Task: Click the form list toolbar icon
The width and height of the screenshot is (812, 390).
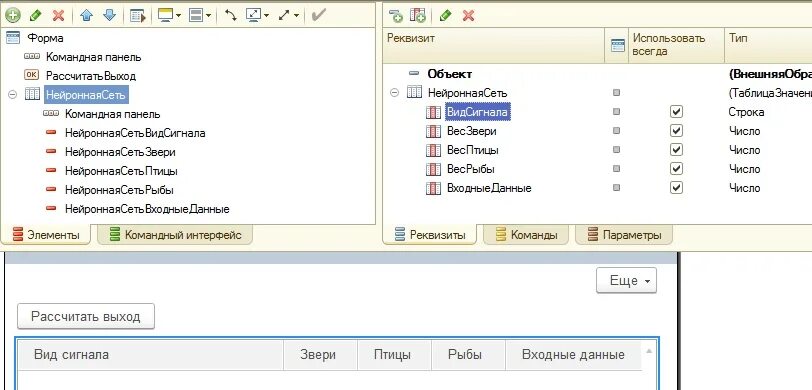Action: click(138, 16)
